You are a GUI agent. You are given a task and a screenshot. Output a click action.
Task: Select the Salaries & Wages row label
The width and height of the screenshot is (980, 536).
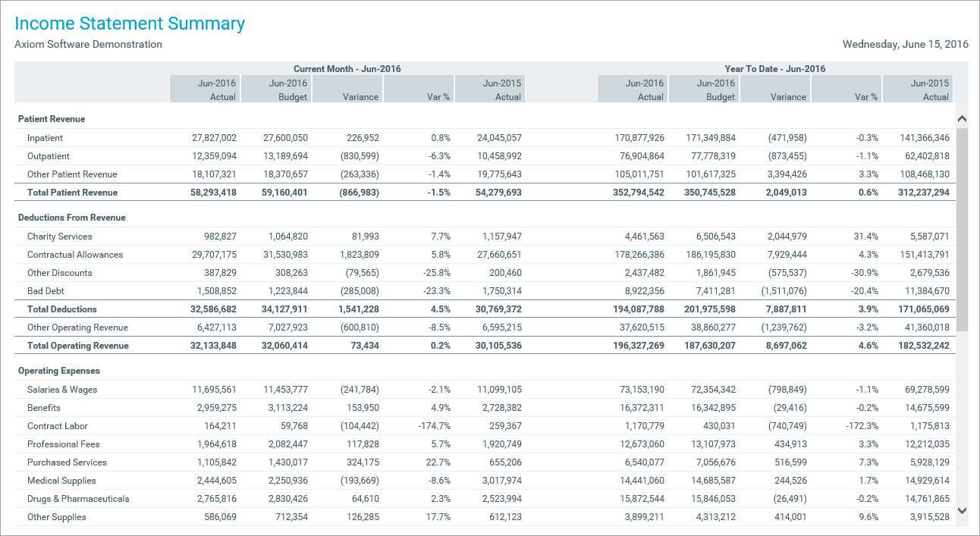pyautogui.click(x=62, y=389)
